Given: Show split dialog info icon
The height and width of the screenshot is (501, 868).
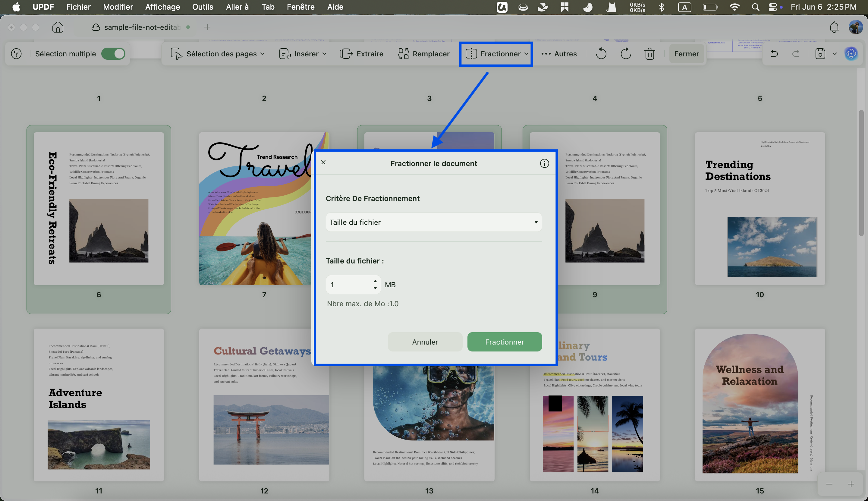Looking at the screenshot, I should click(544, 163).
